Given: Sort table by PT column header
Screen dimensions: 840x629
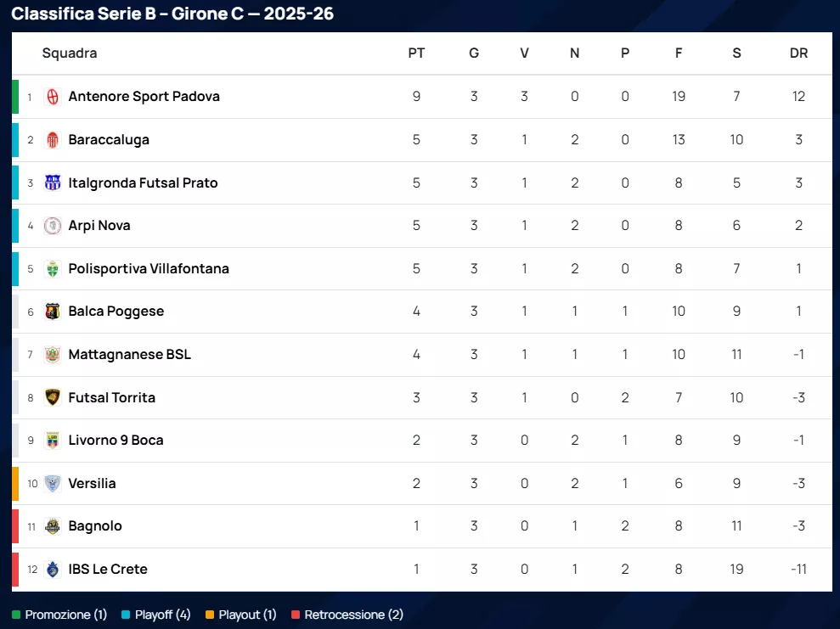Looking at the screenshot, I should pos(416,53).
